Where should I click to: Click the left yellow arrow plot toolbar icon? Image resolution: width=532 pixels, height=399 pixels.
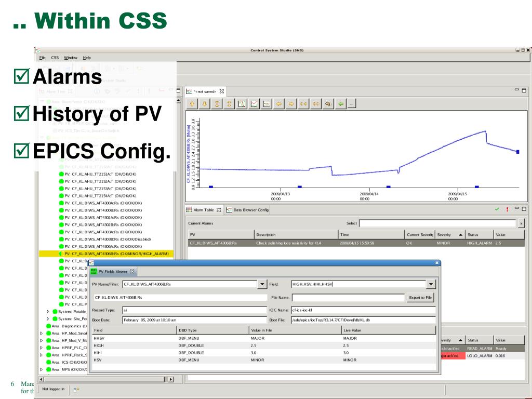[279, 104]
